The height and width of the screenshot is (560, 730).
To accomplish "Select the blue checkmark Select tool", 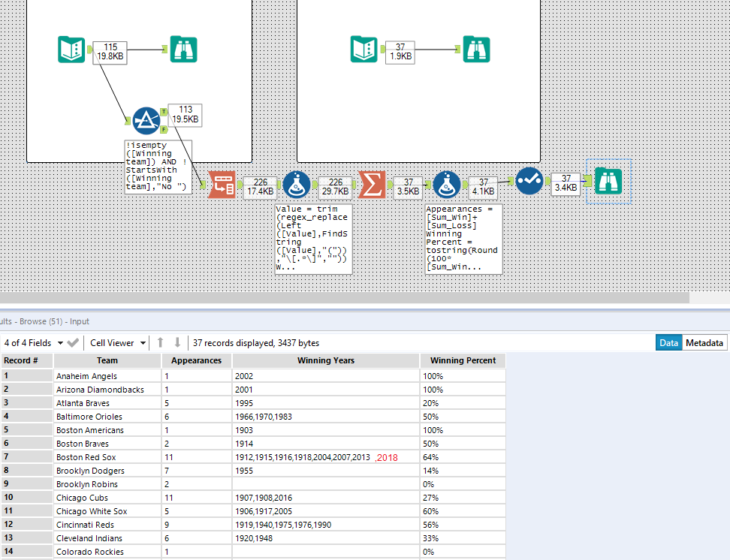I will click(x=529, y=181).
